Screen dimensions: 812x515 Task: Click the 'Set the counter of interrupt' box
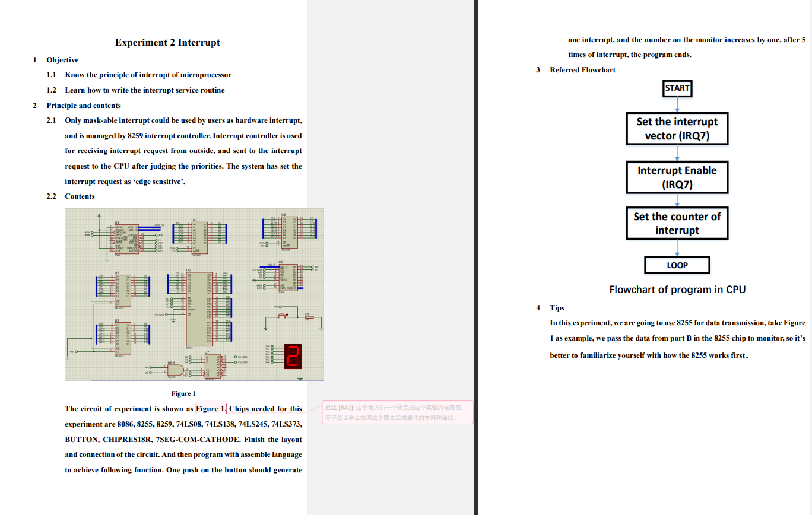pyautogui.click(x=677, y=223)
